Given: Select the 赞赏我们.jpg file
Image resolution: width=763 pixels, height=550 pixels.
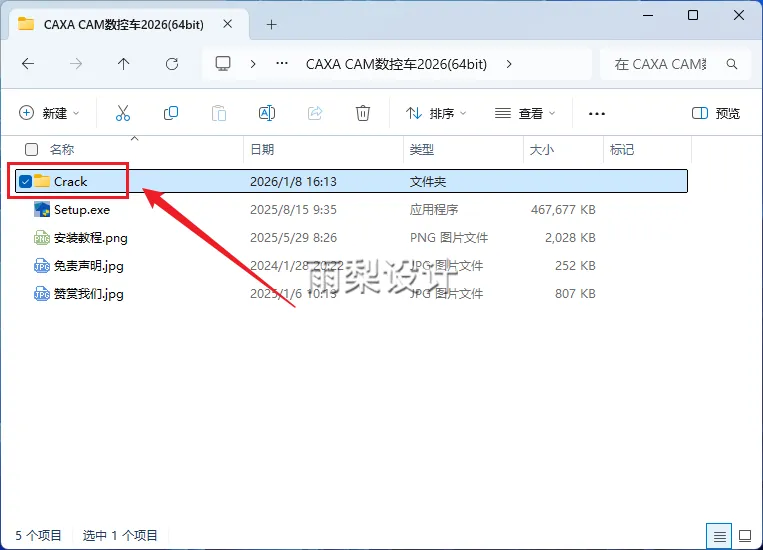Looking at the screenshot, I should coord(89,294).
